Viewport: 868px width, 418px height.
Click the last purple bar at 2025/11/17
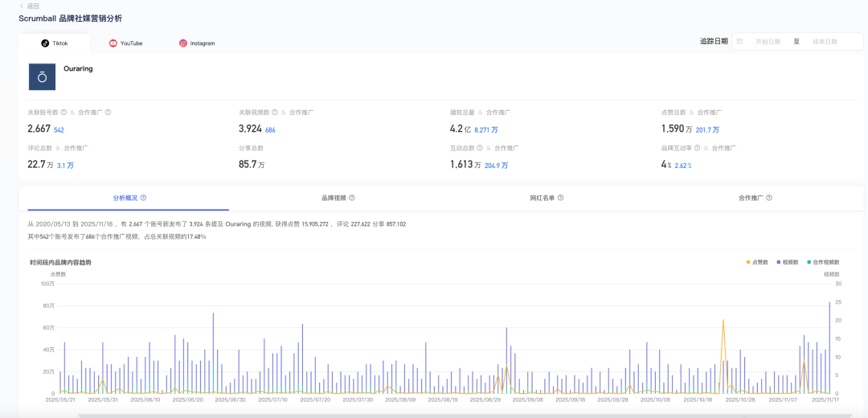pyautogui.click(x=829, y=348)
